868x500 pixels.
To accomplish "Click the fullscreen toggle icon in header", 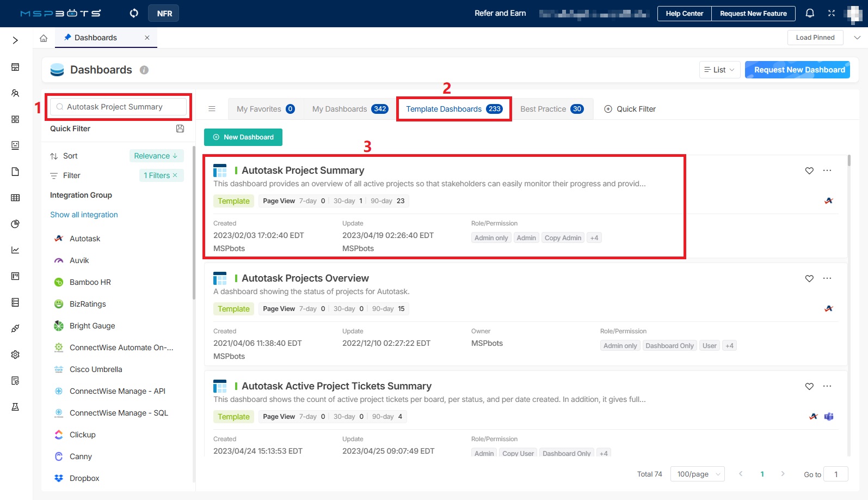I will [832, 13].
